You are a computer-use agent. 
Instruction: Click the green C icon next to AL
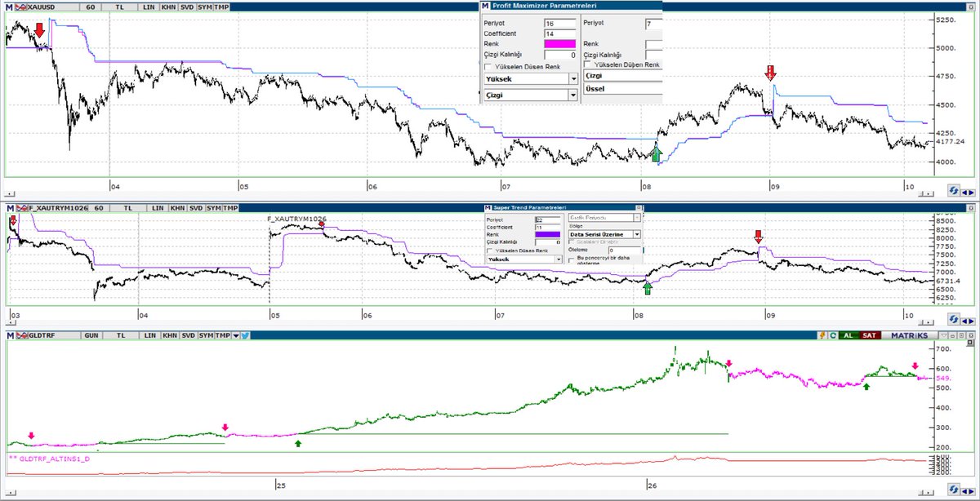click(x=833, y=335)
